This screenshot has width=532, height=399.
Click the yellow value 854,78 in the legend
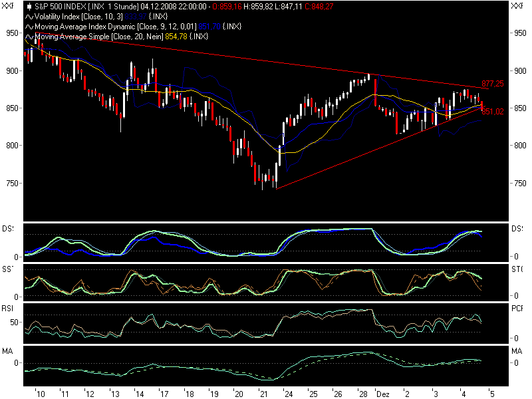click(x=176, y=37)
